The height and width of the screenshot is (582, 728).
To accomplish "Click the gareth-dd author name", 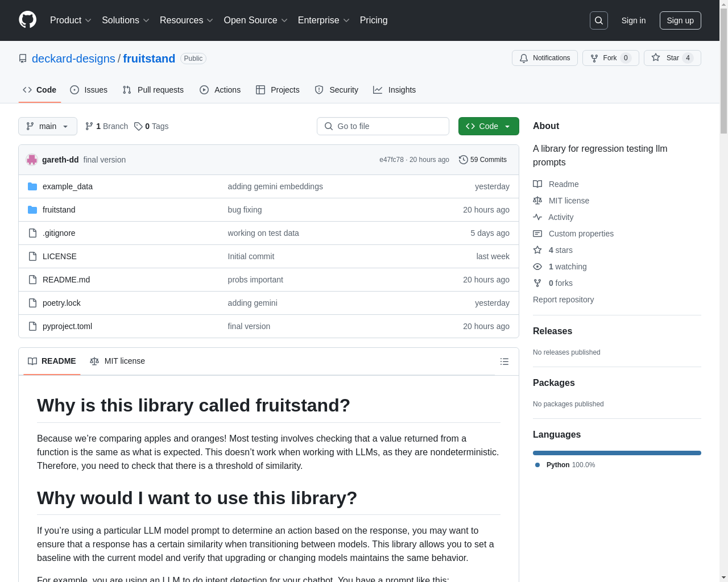I will [x=60, y=160].
